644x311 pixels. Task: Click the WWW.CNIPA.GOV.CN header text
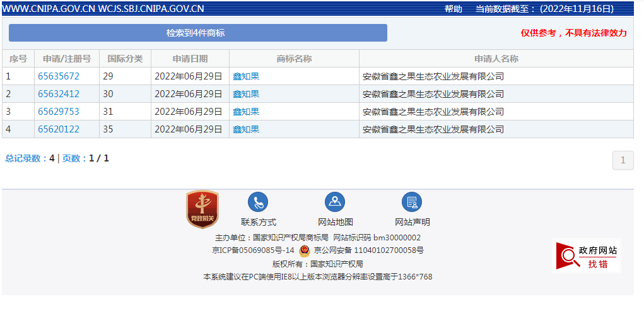pyautogui.click(x=49, y=9)
